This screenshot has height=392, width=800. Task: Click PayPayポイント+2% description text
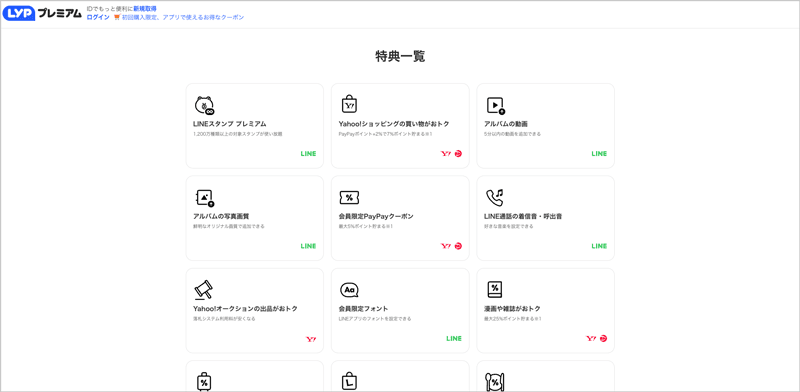pyautogui.click(x=386, y=134)
